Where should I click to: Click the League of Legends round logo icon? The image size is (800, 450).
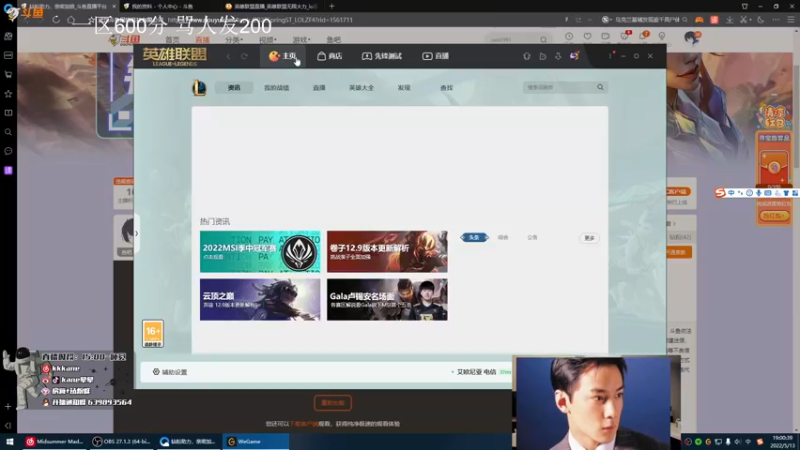199,88
